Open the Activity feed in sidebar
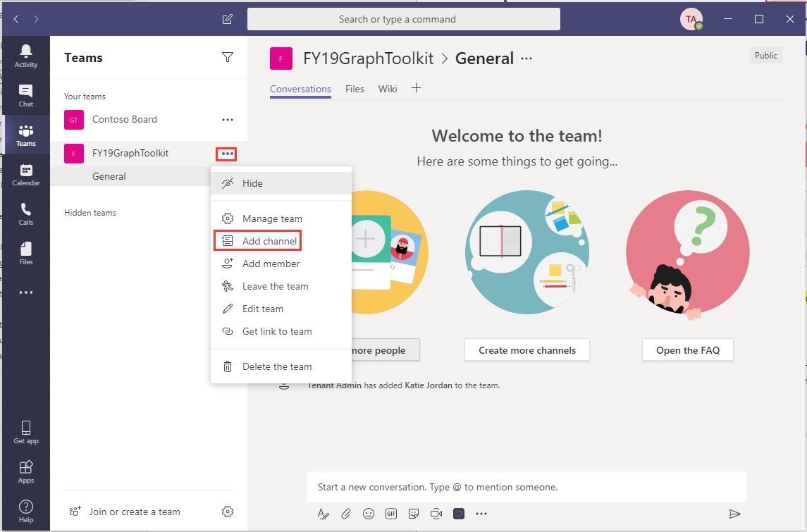 click(x=26, y=56)
